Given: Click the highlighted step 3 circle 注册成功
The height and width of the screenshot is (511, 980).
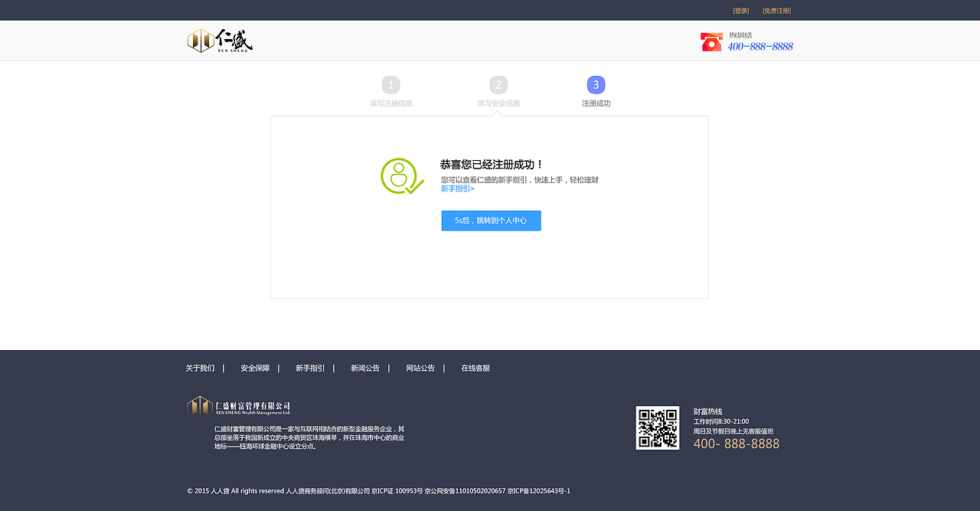Looking at the screenshot, I should [596, 84].
